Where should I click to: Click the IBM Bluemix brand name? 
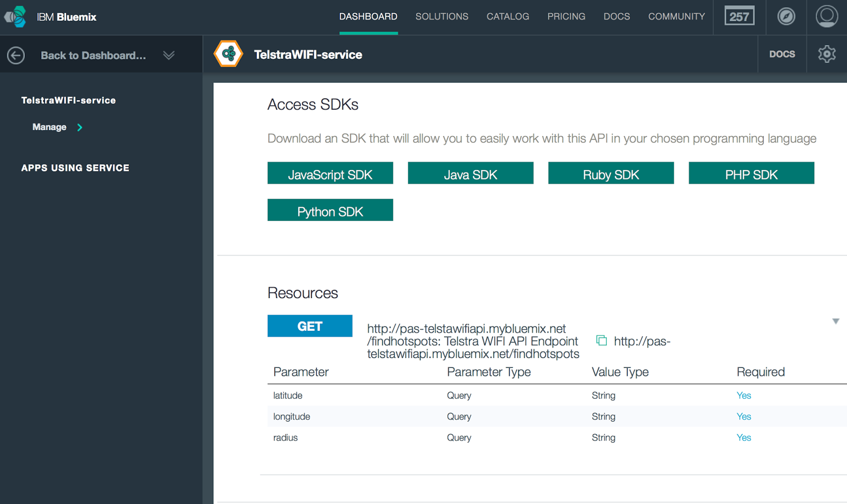[67, 17]
